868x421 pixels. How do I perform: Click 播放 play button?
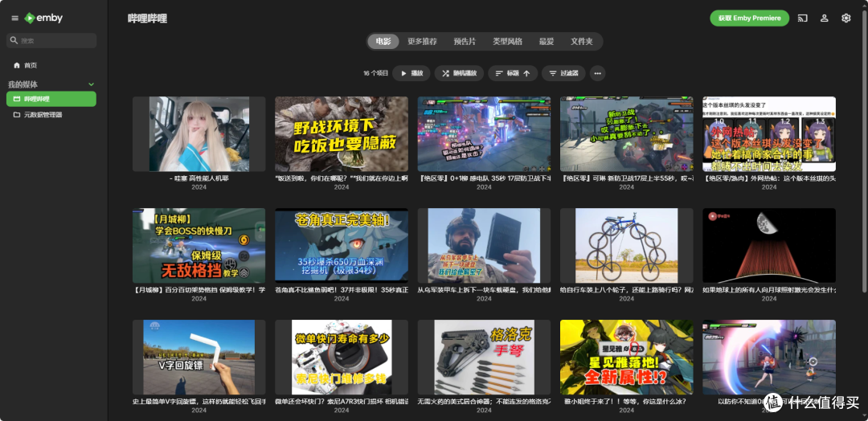[x=411, y=73]
